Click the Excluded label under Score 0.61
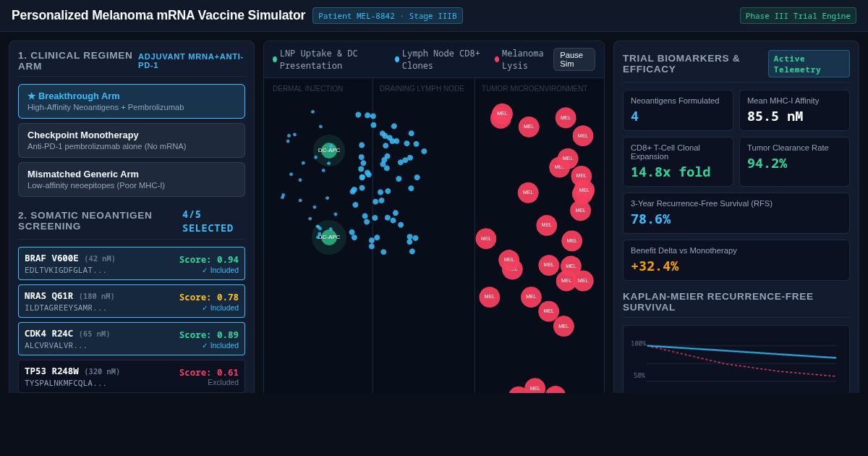The image size is (868, 456). coord(223,383)
